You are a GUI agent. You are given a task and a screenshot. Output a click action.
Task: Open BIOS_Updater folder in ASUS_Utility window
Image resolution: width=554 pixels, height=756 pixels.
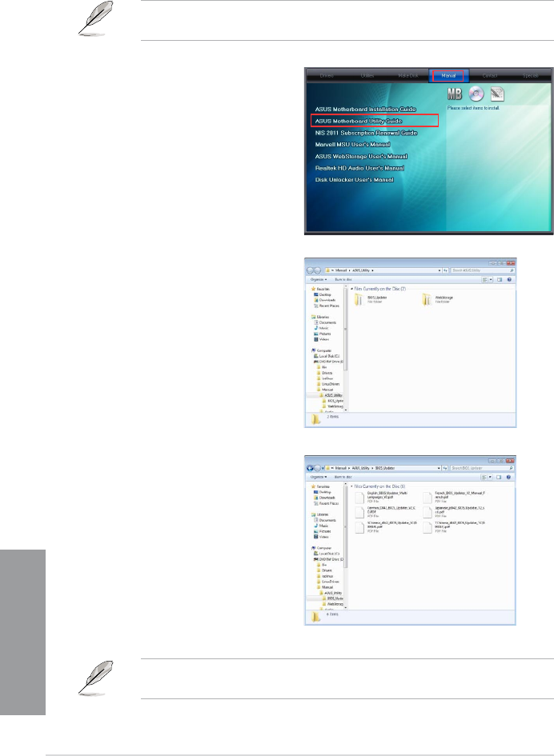[x=371, y=299]
